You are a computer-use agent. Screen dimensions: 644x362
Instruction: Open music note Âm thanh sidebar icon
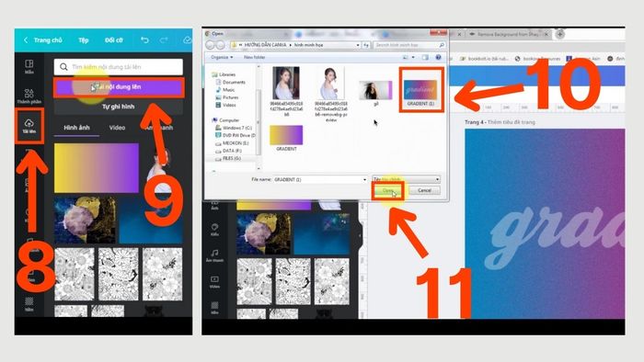(214, 255)
